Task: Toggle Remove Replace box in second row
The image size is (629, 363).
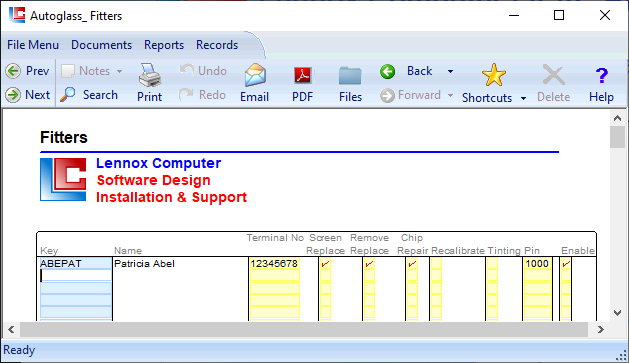Action: (x=369, y=275)
